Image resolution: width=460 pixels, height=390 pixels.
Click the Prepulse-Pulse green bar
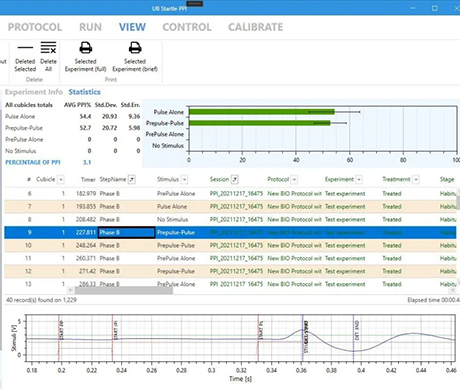259,123
